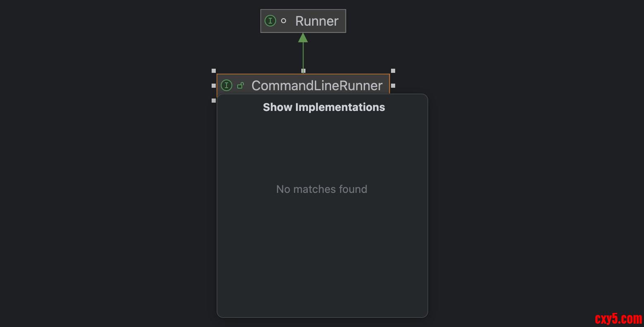Click the green line connecting the two nodes
This screenshot has height=327, width=644.
[303, 56]
